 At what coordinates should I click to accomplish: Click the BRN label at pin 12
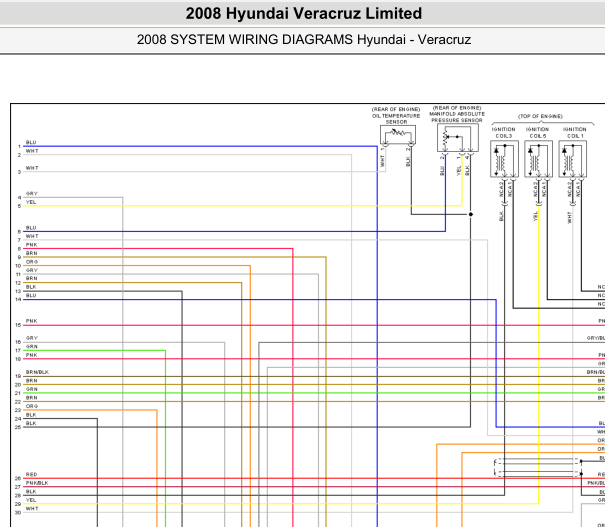[32, 278]
